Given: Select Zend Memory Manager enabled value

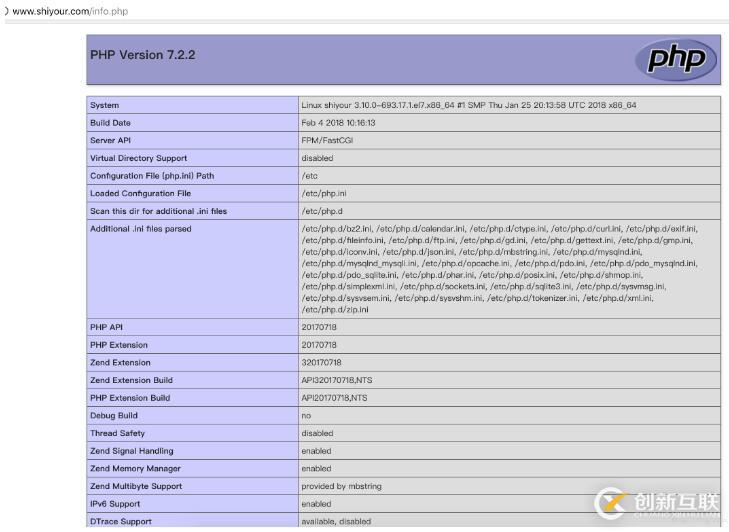Looking at the screenshot, I should coord(316,469).
